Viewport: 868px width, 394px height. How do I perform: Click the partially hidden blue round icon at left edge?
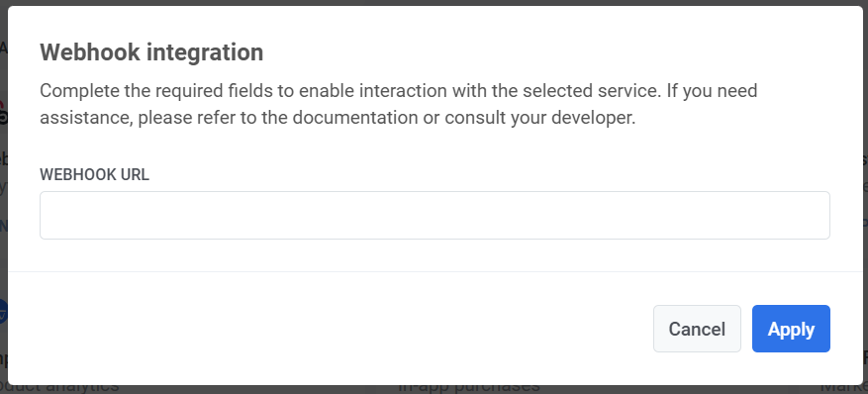[x=3, y=312]
